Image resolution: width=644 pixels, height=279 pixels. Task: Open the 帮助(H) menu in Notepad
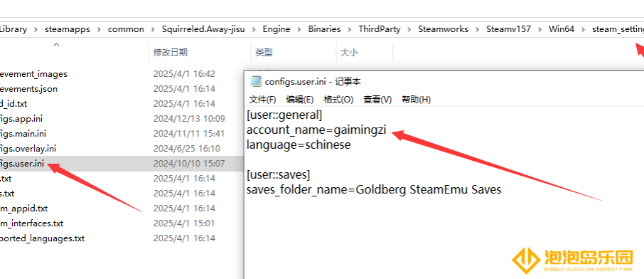coord(416,100)
